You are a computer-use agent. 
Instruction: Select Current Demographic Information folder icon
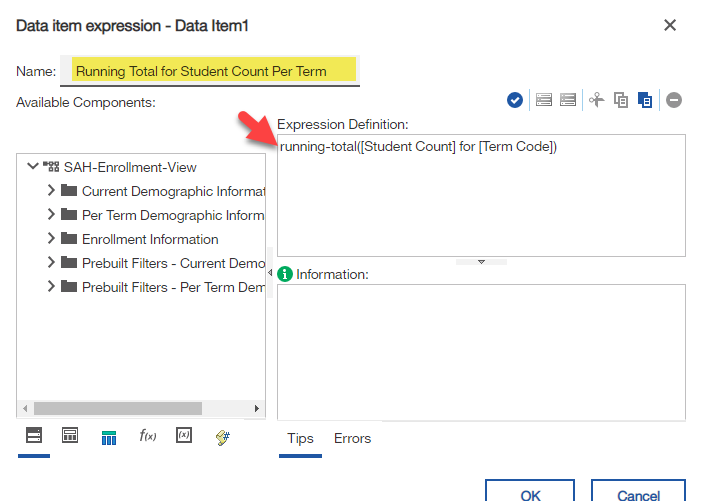tap(69, 190)
